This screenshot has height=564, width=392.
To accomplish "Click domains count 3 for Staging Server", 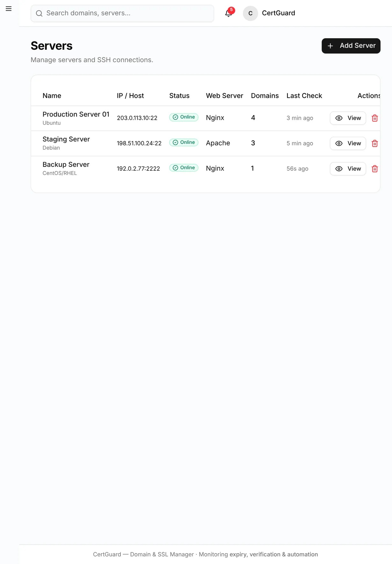I will coord(253,143).
